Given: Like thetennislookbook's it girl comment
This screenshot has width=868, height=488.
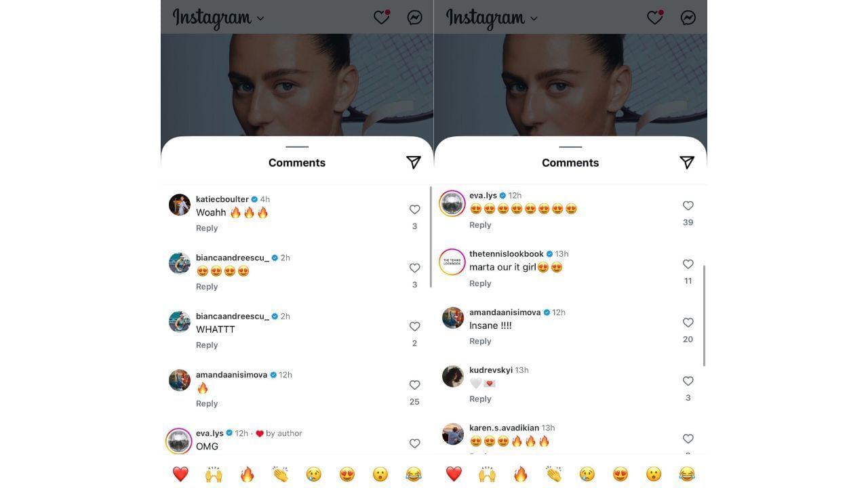Looking at the screenshot, I should 688,264.
